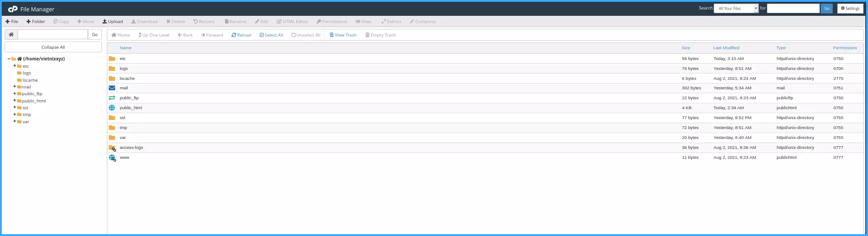Viewport: 868px width, 236px height.
Task: Collapse the /home/vietnixxyz root node
Action: (9, 59)
